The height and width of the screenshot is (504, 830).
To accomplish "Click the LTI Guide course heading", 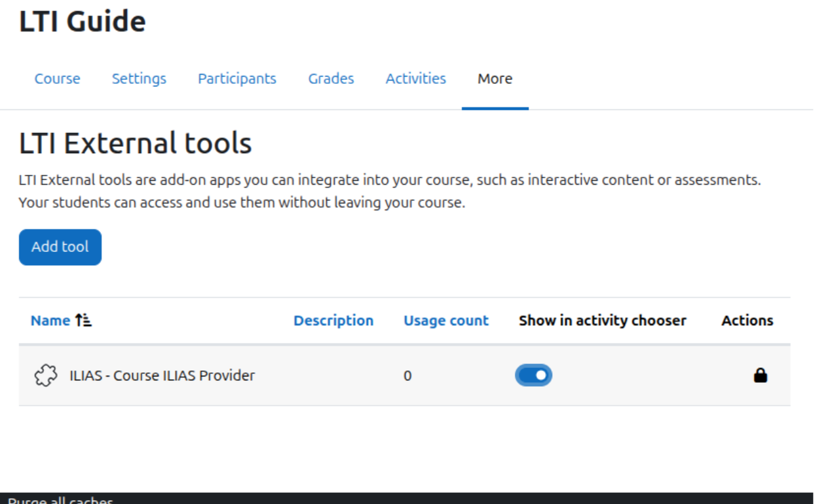I will 82,21.
